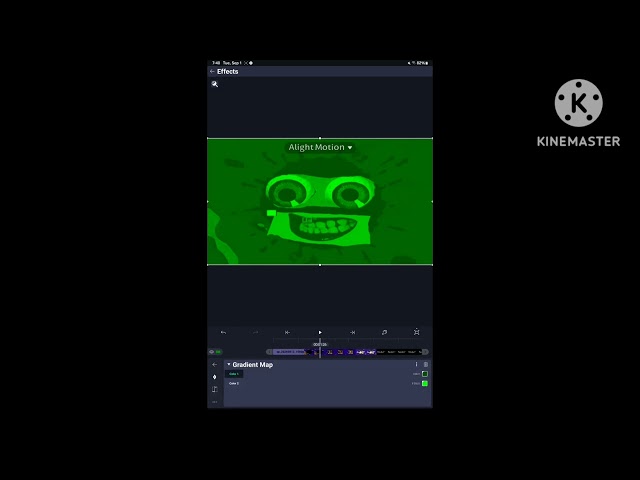Screen dimensions: 640x480
Task: Tap the top center resize handle
Action: pyautogui.click(x=320, y=138)
